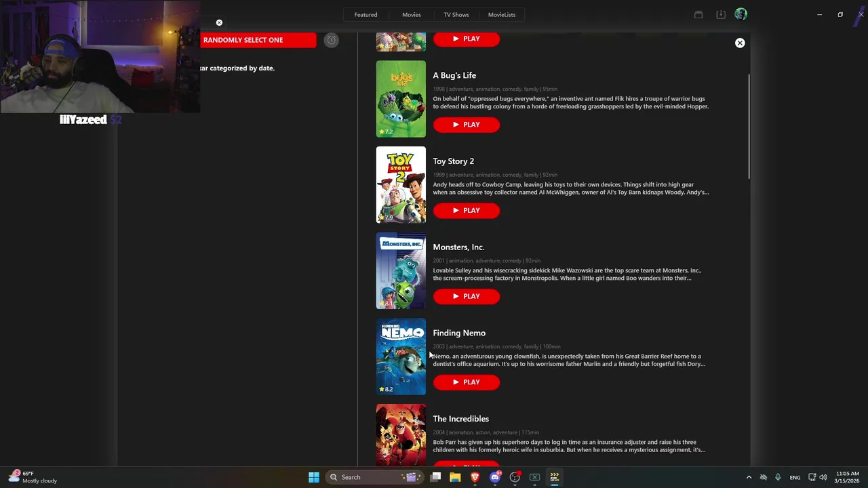The width and height of the screenshot is (868, 488).
Task: Open the movie app icon on taskbar
Action: point(554,477)
